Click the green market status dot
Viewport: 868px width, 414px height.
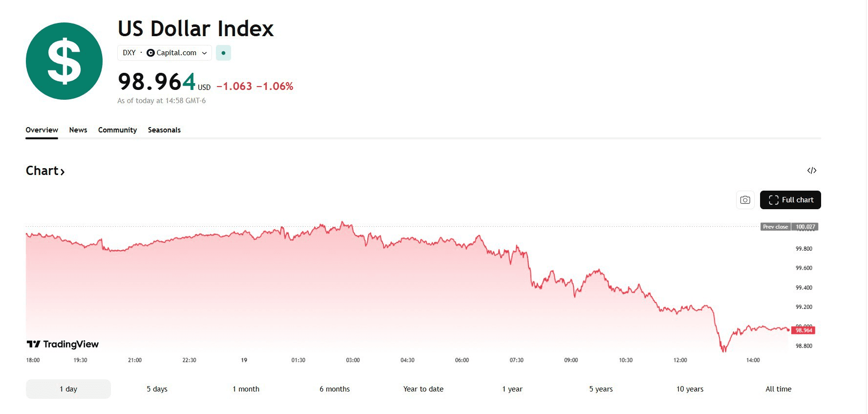pyautogui.click(x=223, y=53)
